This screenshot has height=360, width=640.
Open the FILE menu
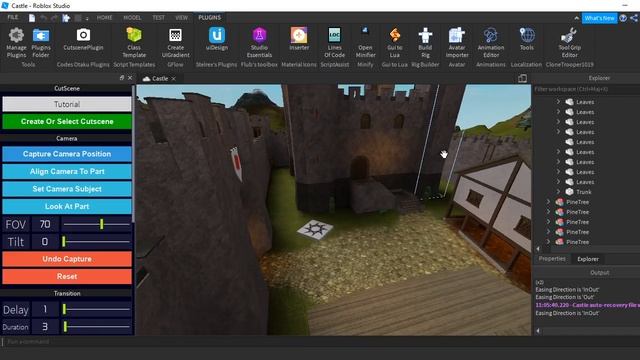(x=13, y=18)
